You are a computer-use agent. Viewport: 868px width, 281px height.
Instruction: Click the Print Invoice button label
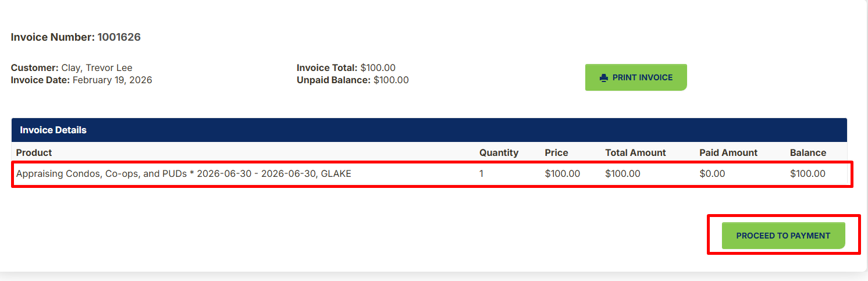coord(642,77)
